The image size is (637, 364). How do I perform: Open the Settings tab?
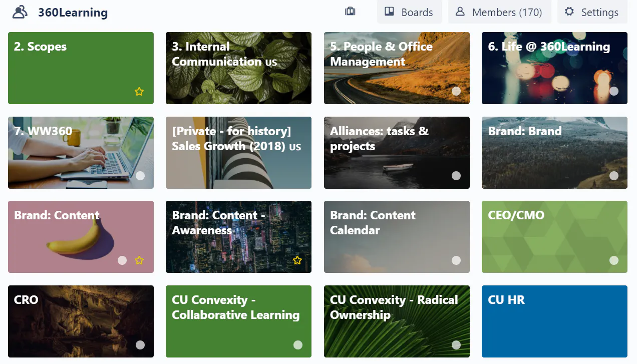click(592, 12)
